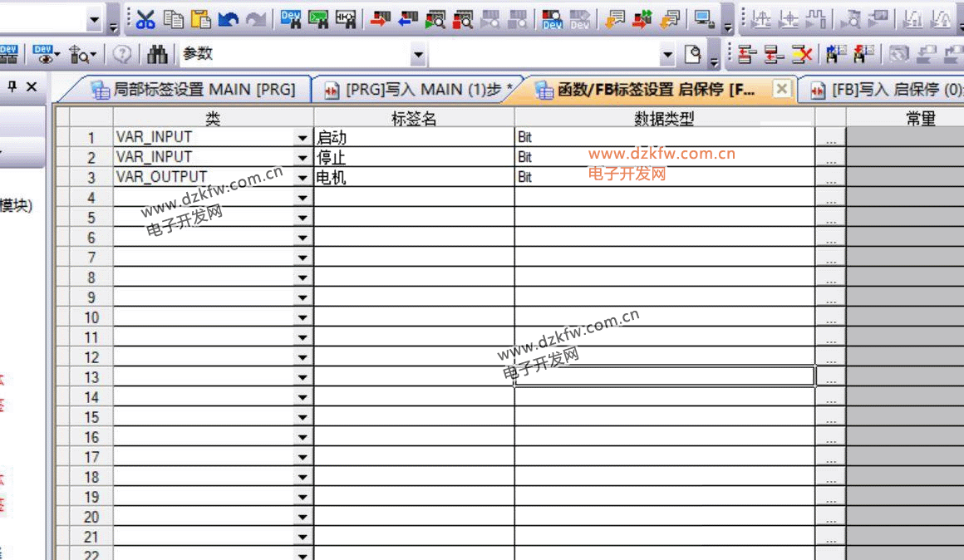Click the binoculars find icon

pos(157,55)
